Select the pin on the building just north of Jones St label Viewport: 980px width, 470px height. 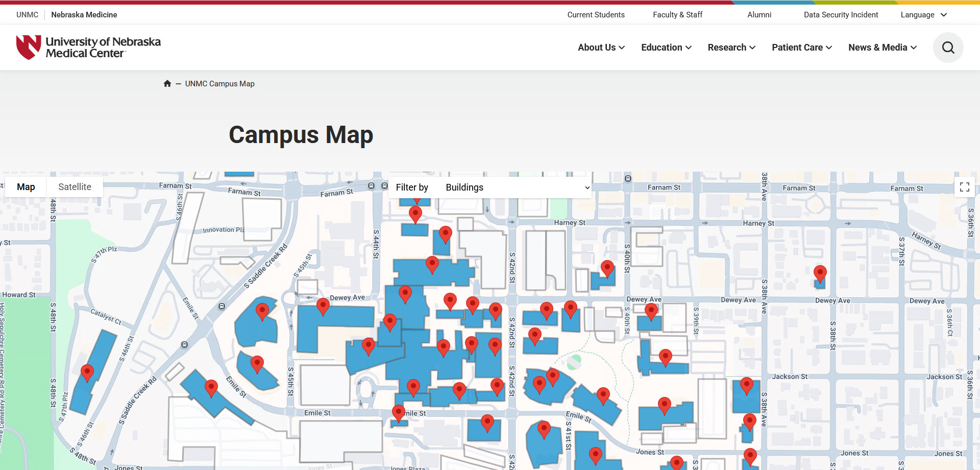pos(665,407)
